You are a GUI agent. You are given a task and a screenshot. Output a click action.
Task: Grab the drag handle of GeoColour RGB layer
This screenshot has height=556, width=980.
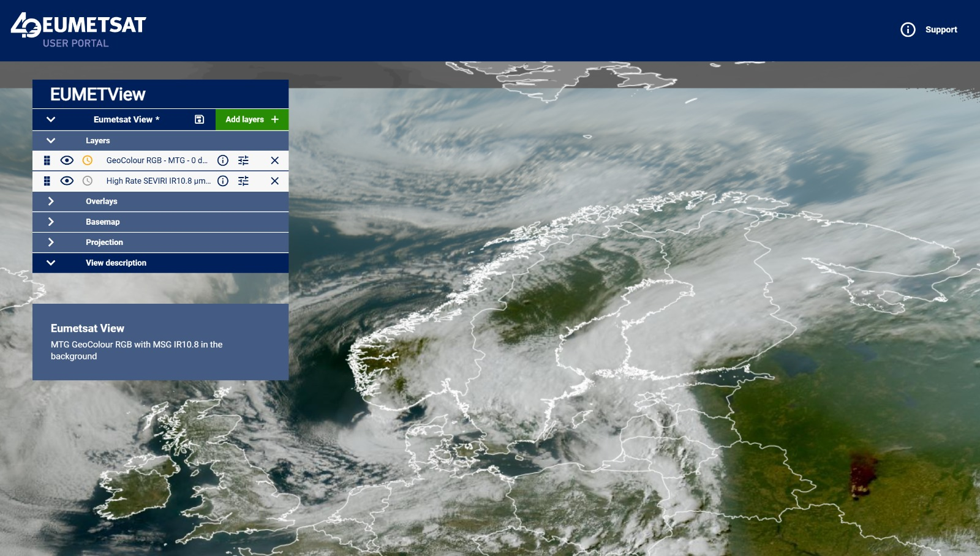47,160
